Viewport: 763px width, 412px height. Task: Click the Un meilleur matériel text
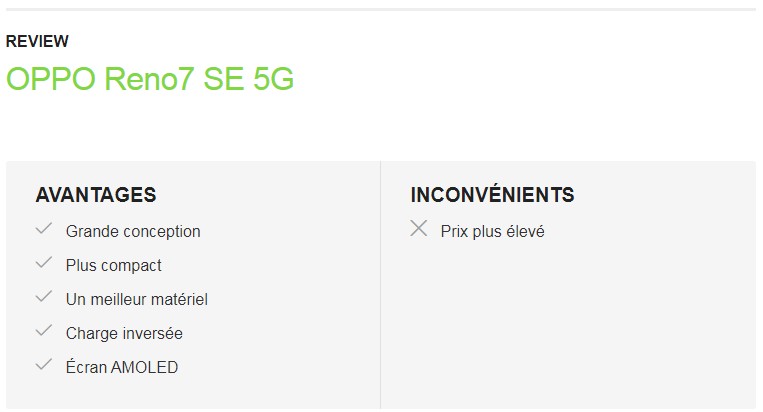tap(137, 300)
